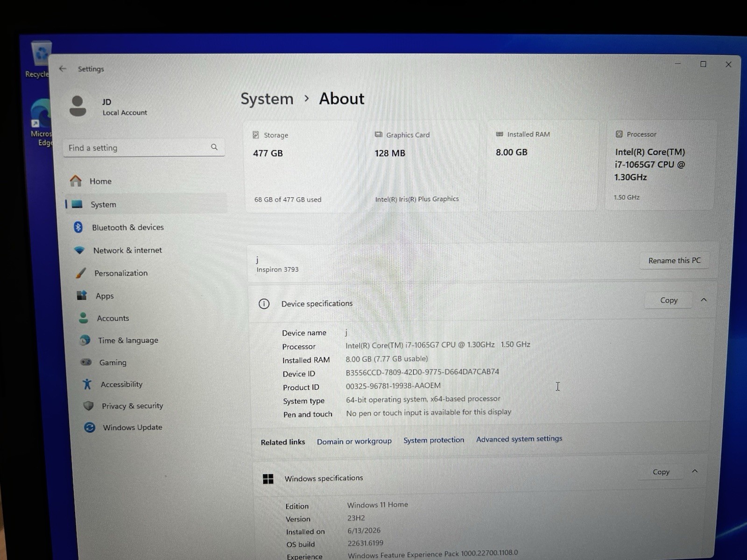Open Apps settings page
747x560 pixels.
coord(149,296)
